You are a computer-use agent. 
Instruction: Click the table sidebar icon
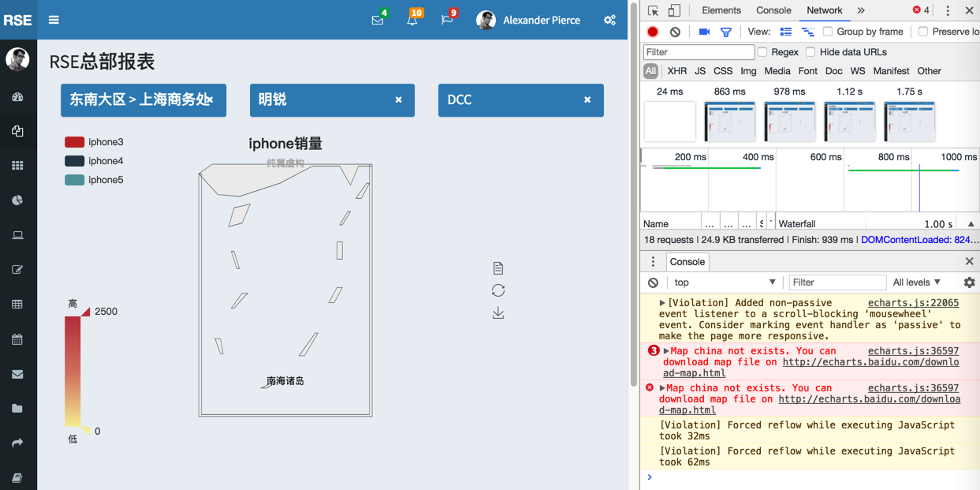coord(17,305)
